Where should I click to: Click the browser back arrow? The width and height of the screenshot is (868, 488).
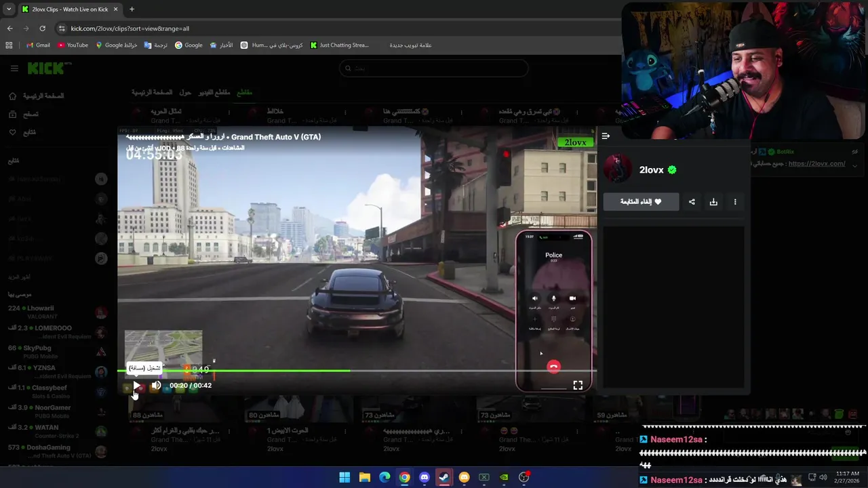[x=9, y=28]
